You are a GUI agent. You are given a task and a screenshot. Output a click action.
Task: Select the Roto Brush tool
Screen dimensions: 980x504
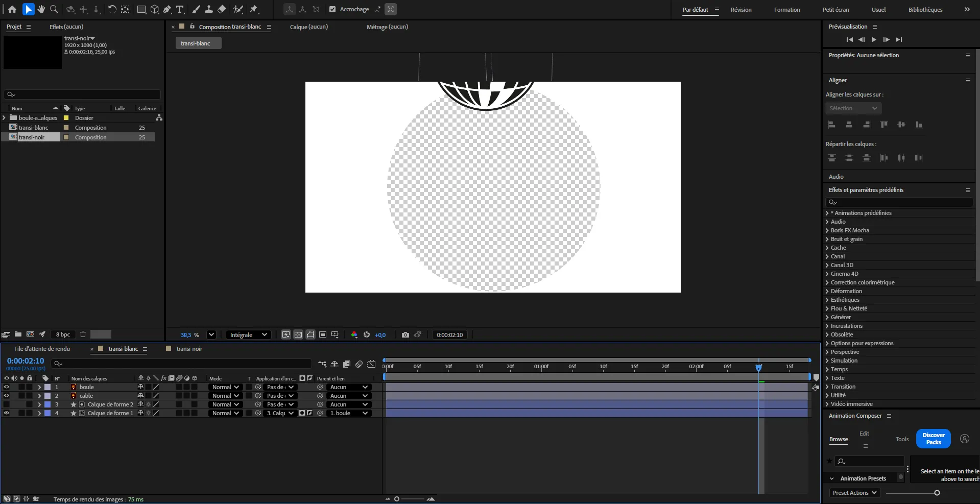[238, 9]
